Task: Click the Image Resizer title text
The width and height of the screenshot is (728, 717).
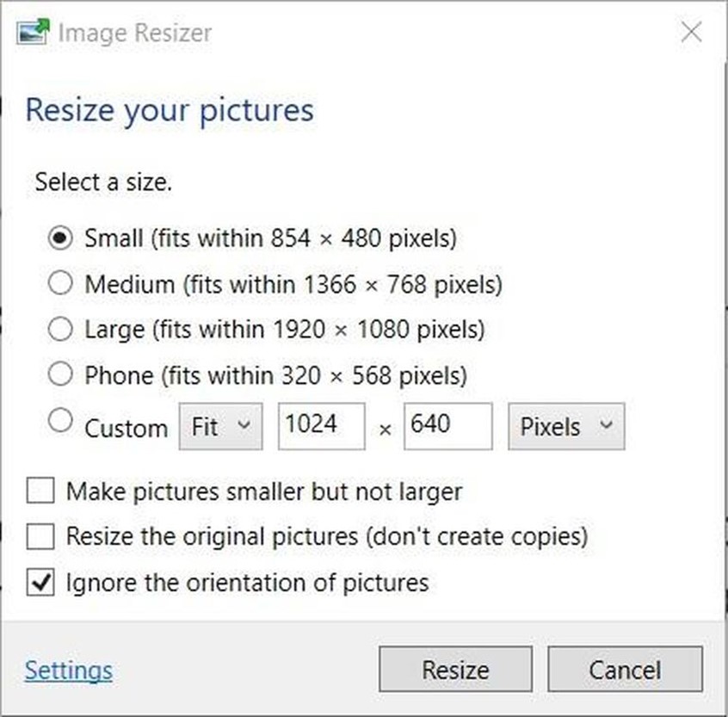Action: (135, 34)
